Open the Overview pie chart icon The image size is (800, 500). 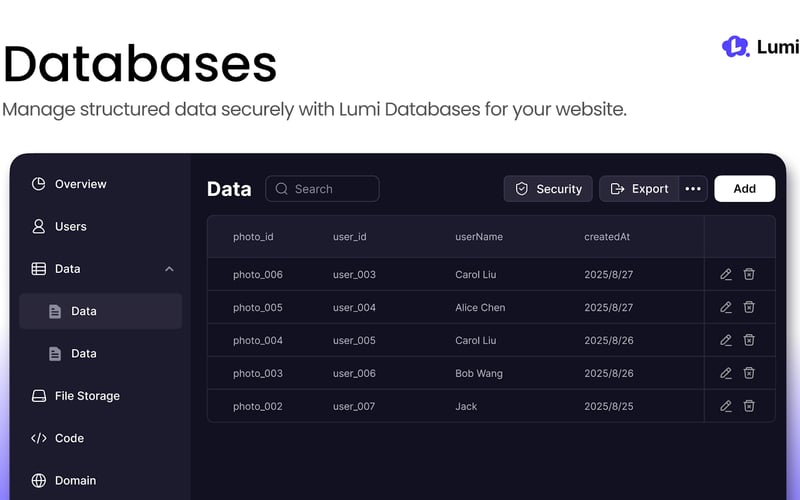click(x=38, y=184)
